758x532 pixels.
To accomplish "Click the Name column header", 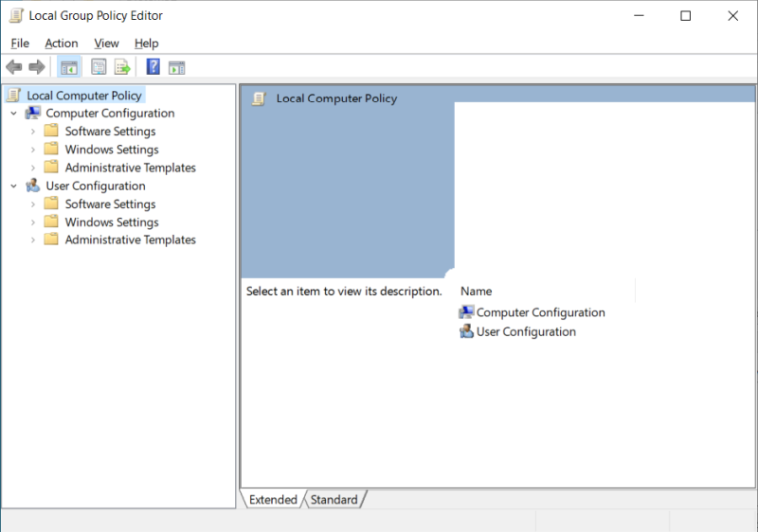I will [477, 292].
